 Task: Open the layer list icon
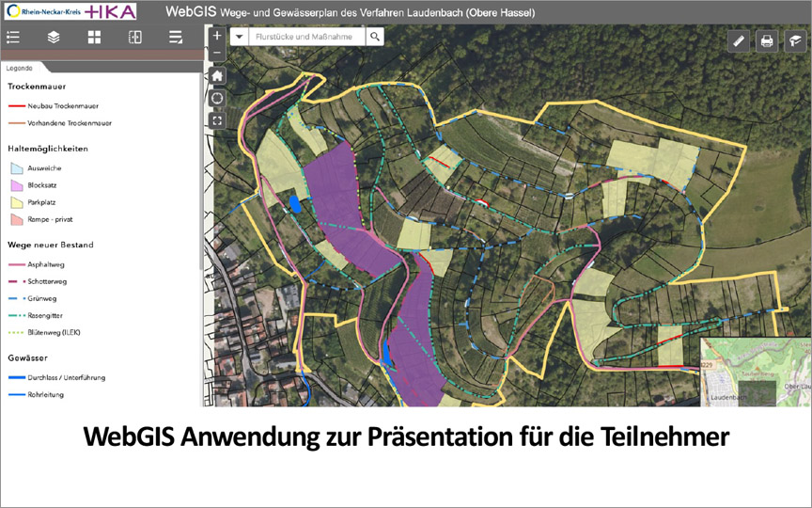click(x=54, y=37)
